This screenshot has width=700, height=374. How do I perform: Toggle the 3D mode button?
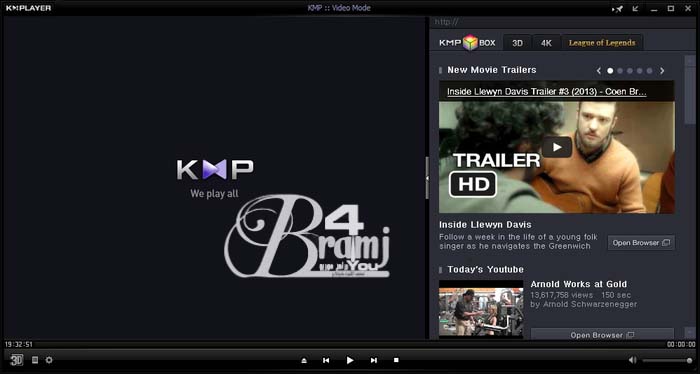pos(17,360)
